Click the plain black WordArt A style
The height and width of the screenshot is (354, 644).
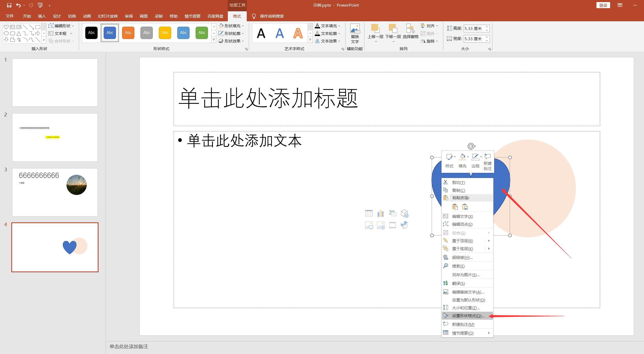[x=261, y=33]
